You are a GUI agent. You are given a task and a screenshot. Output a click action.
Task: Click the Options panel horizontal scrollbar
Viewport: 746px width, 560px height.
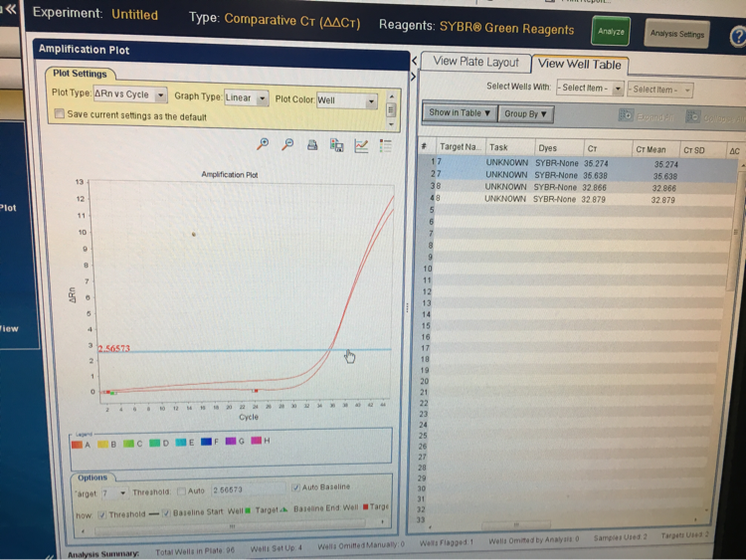pyautogui.click(x=232, y=526)
